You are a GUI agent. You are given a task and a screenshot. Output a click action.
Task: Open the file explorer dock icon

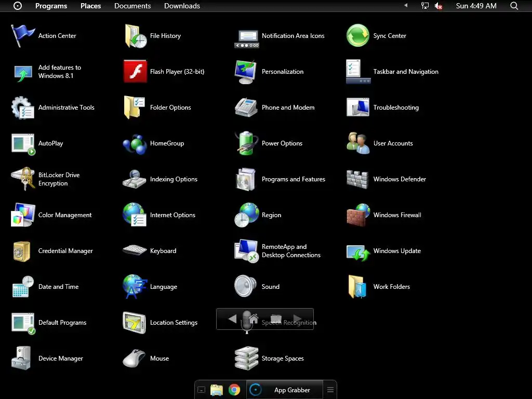coord(217,390)
